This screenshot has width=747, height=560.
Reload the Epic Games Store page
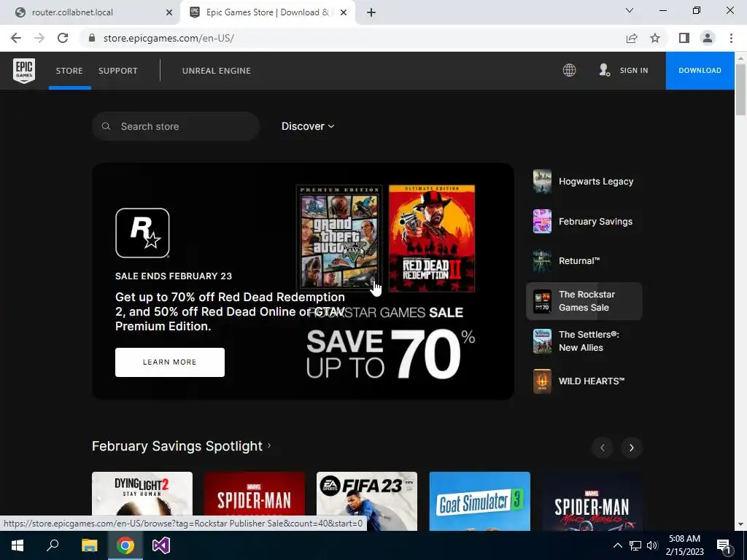click(63, 38)
